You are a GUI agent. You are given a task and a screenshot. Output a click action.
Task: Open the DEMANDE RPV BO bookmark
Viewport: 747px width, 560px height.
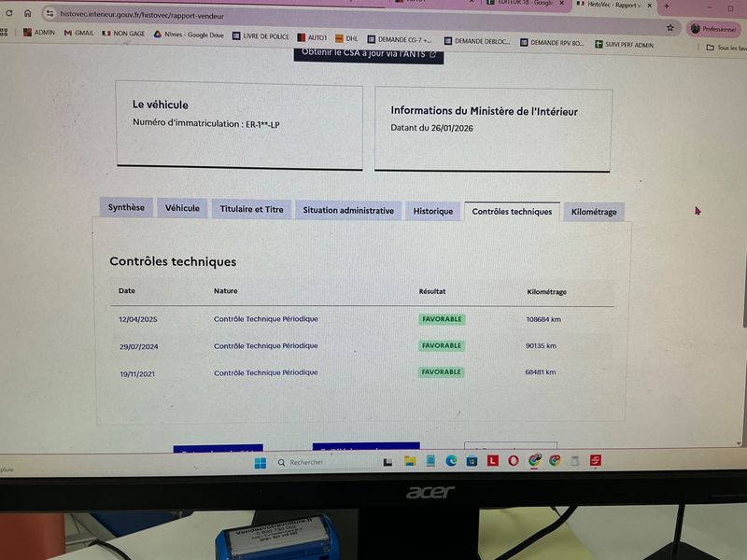point(552,42)
